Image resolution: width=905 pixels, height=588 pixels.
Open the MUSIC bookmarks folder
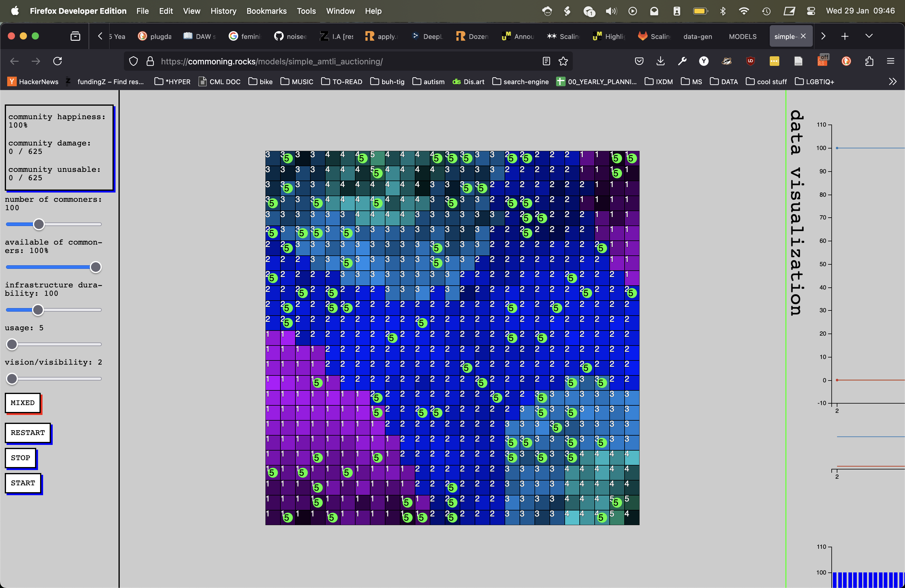coord(297,82)
